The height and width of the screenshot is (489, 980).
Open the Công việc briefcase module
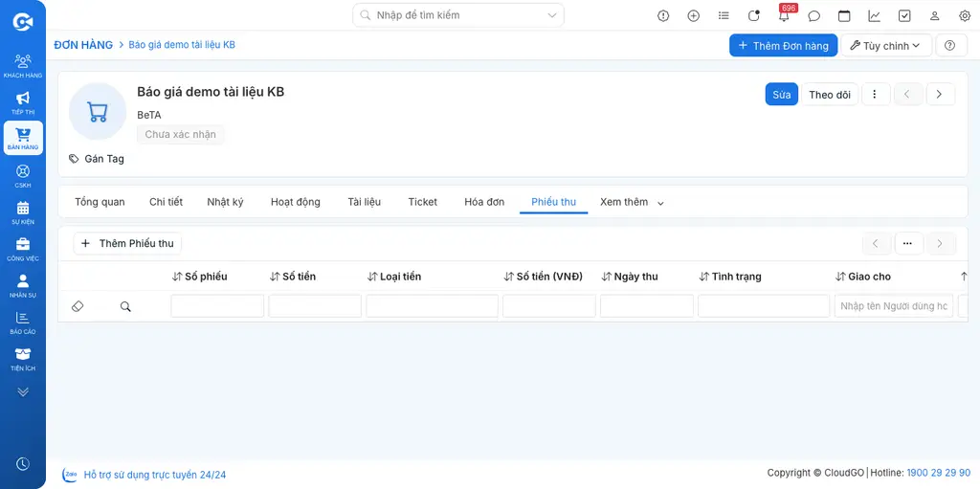23,248
